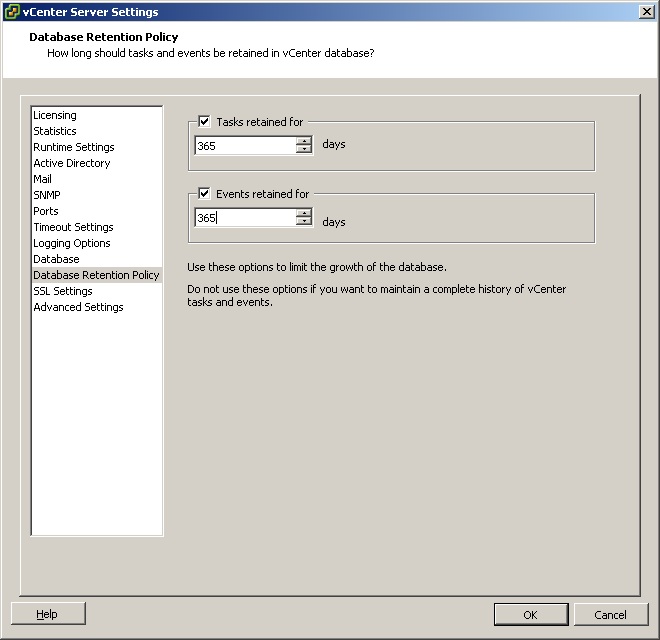Confirm settings with the OK button
Viewport: 660px width, 640px height.
(531, 615)
